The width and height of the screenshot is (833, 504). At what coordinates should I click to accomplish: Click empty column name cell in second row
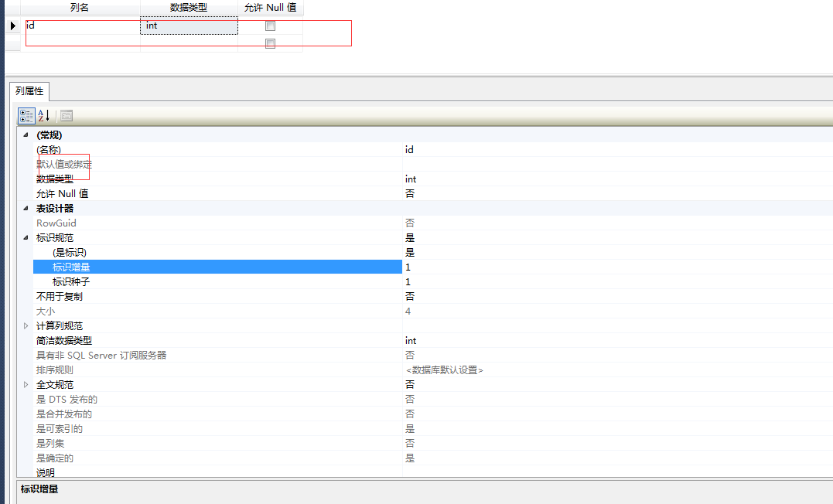(x=80, y=43)
